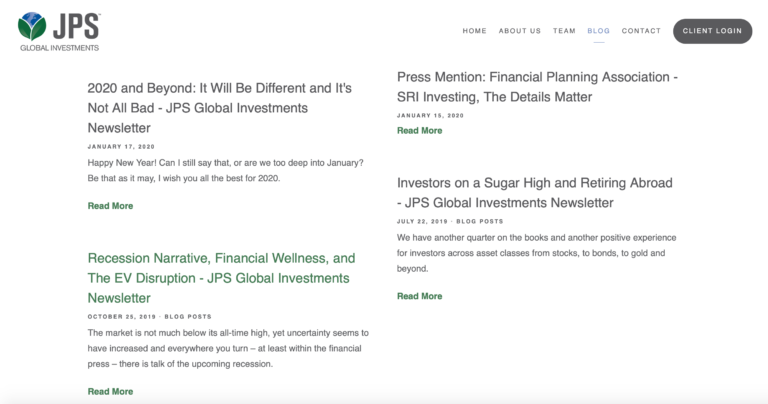Click the Client Login button
Viewport: 768px width, 404px height.
(712, 31)
